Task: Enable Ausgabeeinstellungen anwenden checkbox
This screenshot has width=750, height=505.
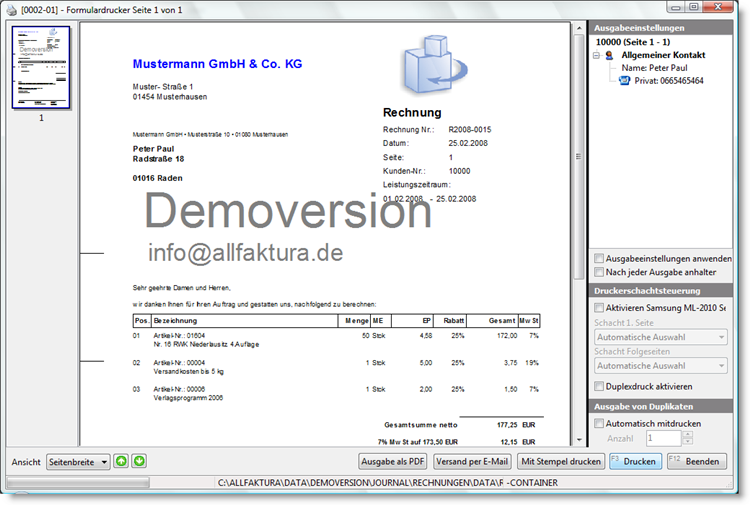Action: (599, 258)
